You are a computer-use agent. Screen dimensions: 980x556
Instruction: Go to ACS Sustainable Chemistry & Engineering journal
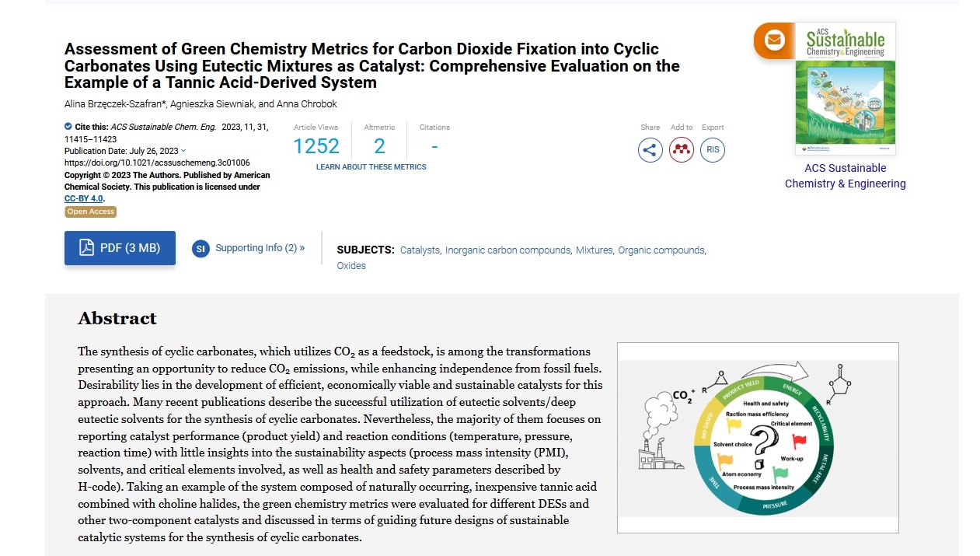pos(846,176)
